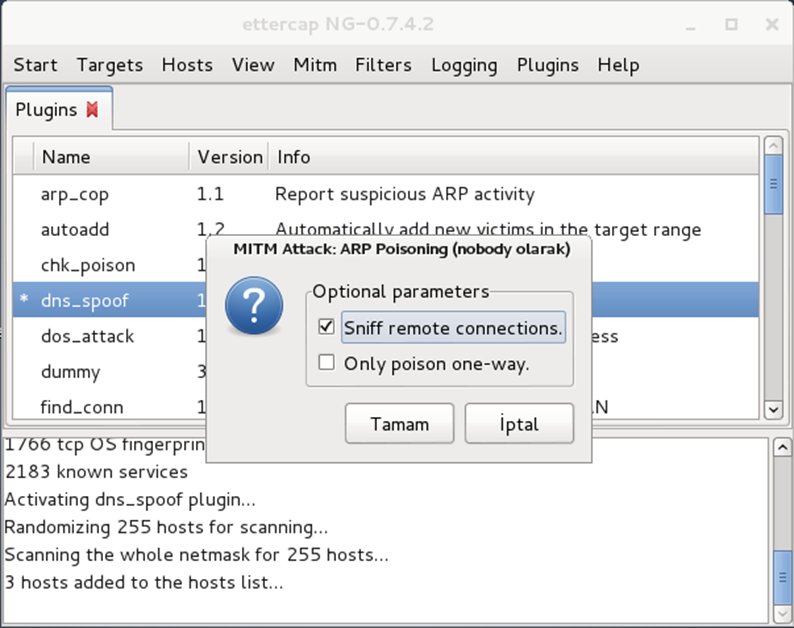The image size is (794, 628).
Task: Toggle Sniff remote connections checkbox
Action: (327, 327)
